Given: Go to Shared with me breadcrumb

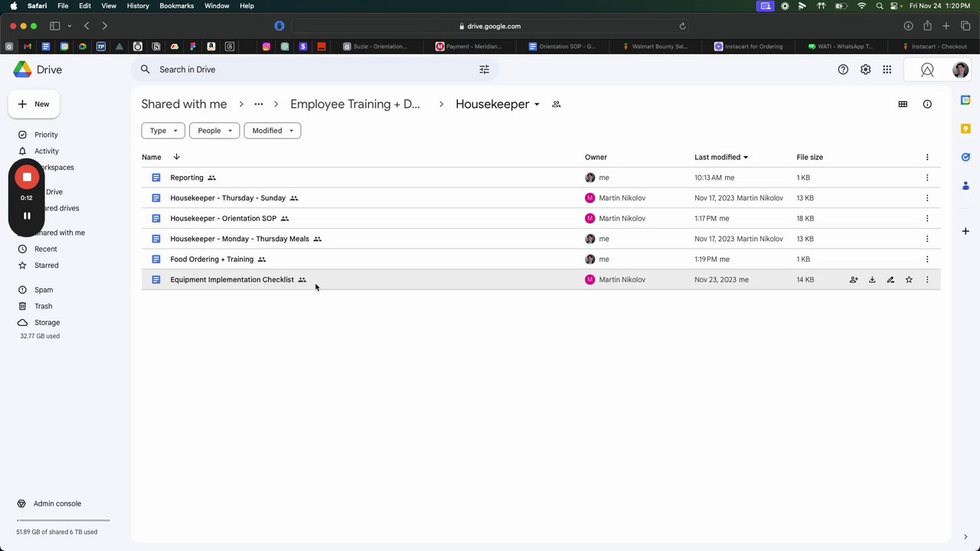Looking at the screenshot, I should tap(184, 104).
